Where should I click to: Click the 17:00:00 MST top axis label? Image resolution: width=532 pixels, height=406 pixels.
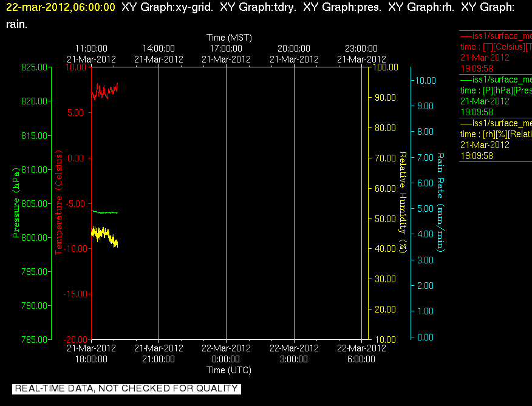coord(227,49)
